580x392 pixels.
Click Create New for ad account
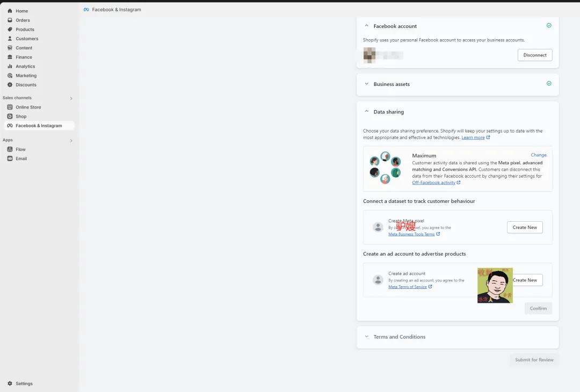(x=527, y=280)
